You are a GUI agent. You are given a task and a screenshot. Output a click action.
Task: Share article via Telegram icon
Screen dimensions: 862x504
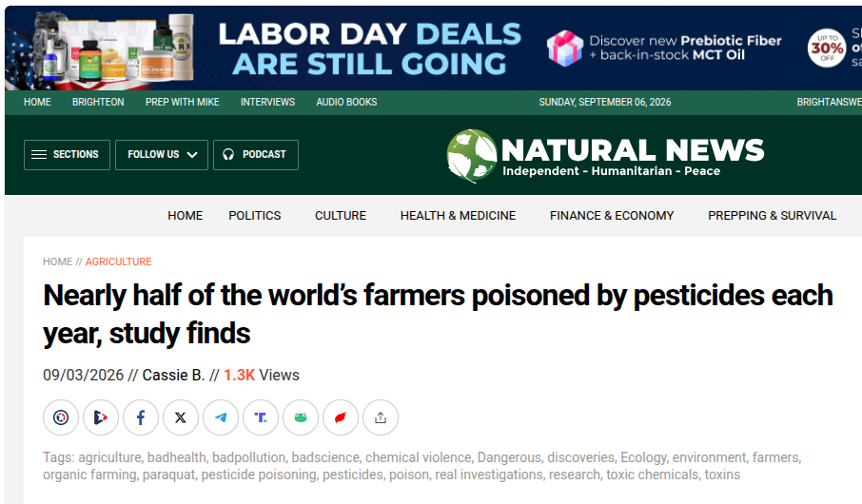[x=221, y=417]
